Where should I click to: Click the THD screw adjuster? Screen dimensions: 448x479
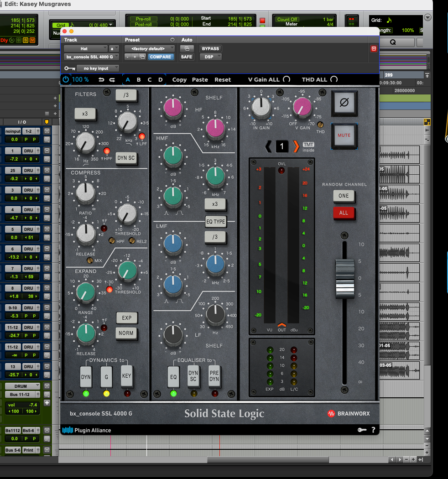[320, 125]
